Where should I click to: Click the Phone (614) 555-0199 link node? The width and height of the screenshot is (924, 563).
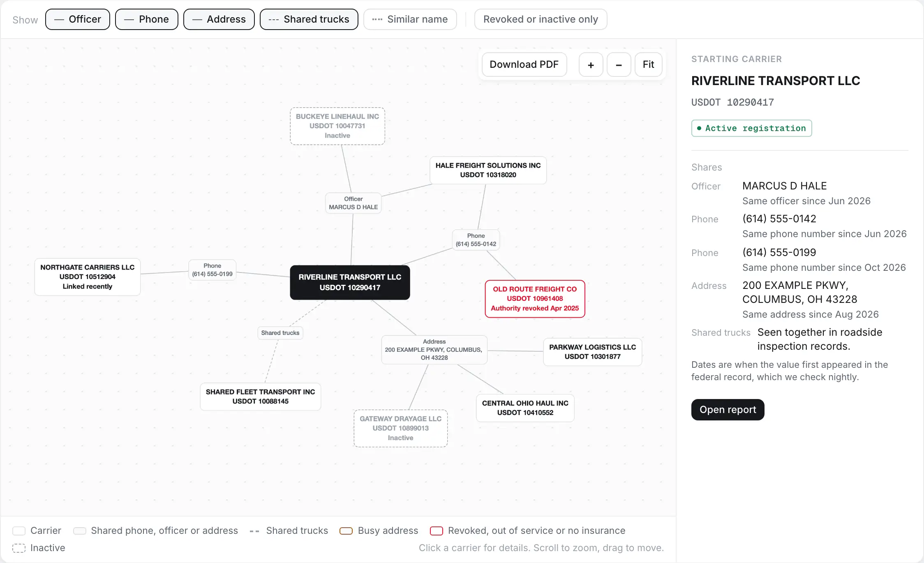tap(213, 270)
